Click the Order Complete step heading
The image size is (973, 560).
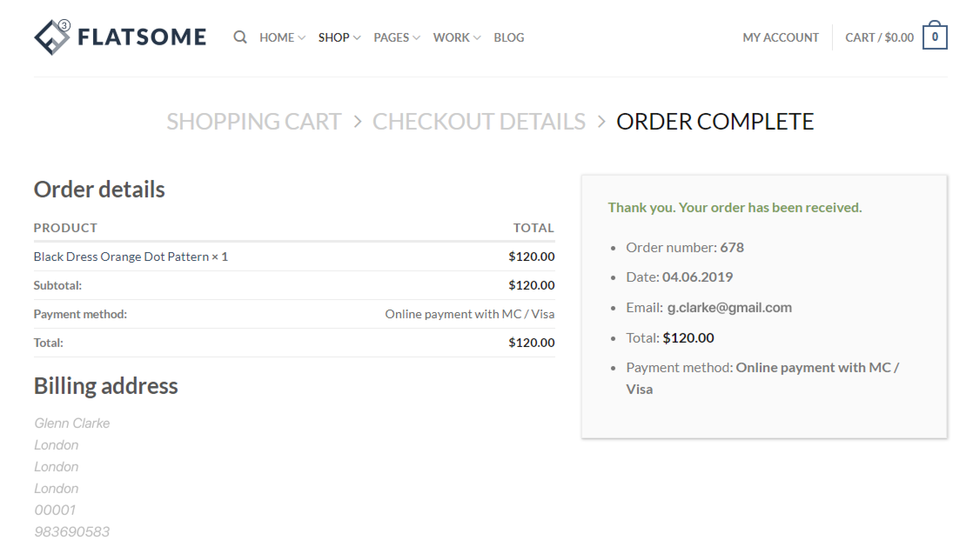[715, 122]
